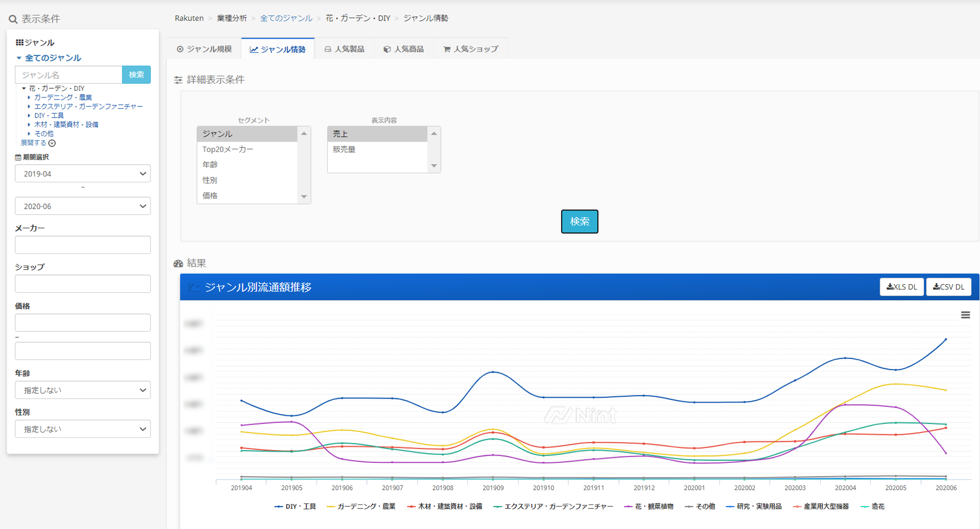
Task: Switch to the ジャンル規模 tab
Action: tap(204, 49)
